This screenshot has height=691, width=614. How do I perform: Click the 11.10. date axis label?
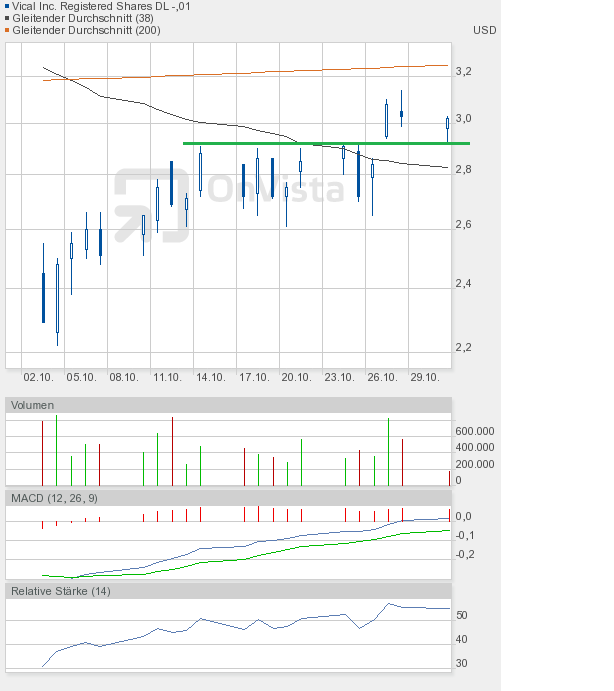coord(167,378)
